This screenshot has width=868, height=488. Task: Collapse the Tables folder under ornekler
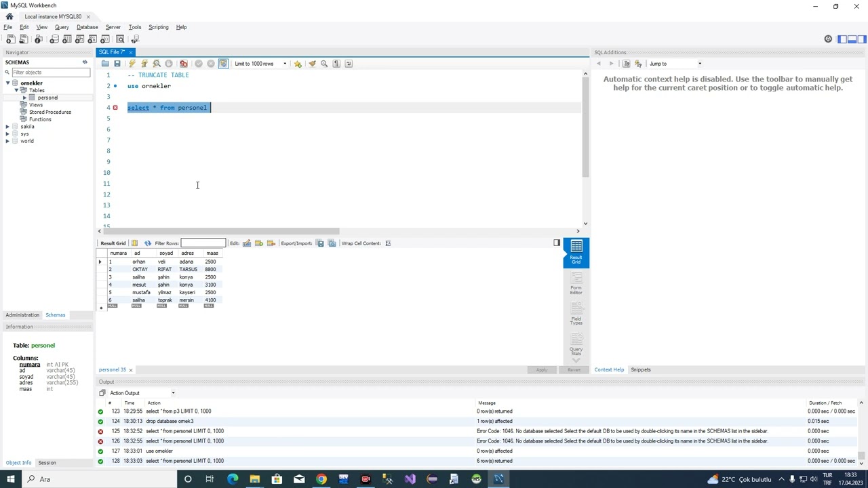[x=16, y=90]
